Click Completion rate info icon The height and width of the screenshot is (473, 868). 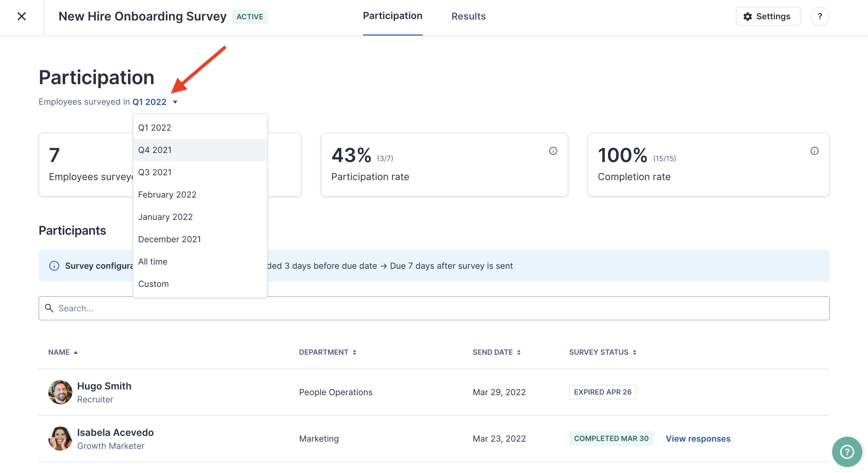(814, 151)
